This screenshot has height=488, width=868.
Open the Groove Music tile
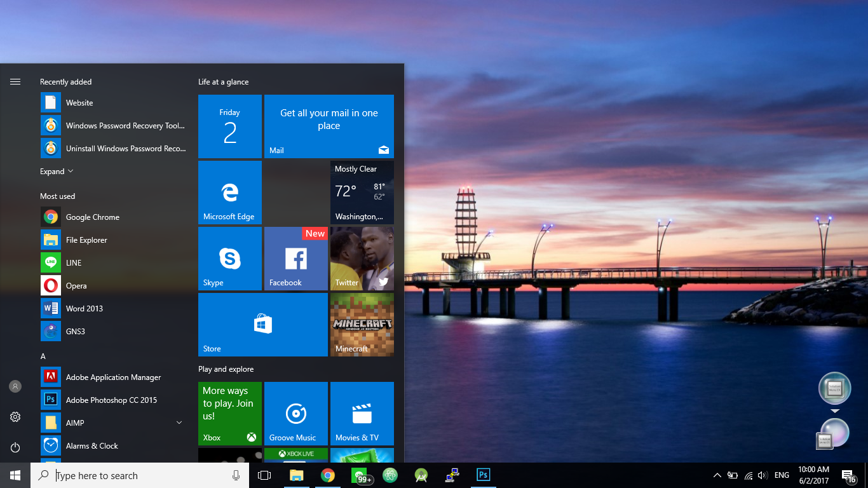[296, 414]
